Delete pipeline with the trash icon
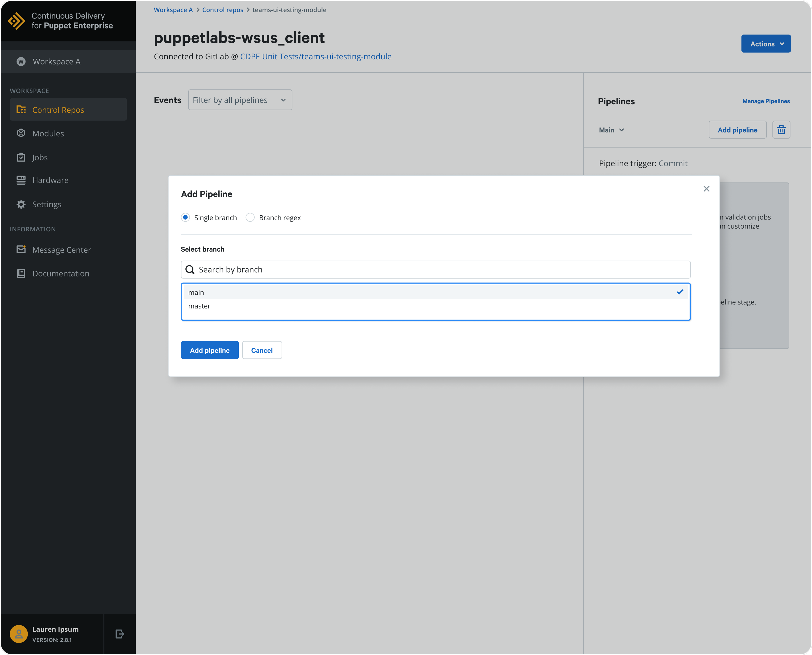The image size is (812, 655). 781,130
